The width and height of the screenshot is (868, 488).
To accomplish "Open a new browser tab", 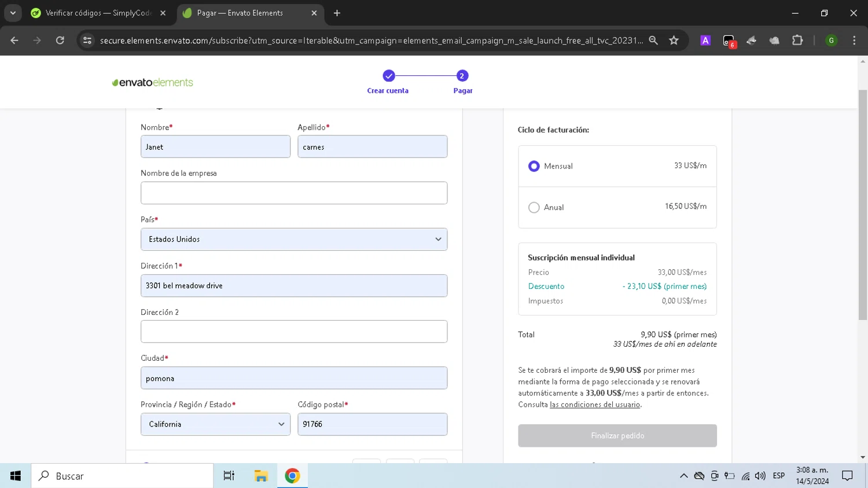I will pyautogui.click(x=337, y=13).
